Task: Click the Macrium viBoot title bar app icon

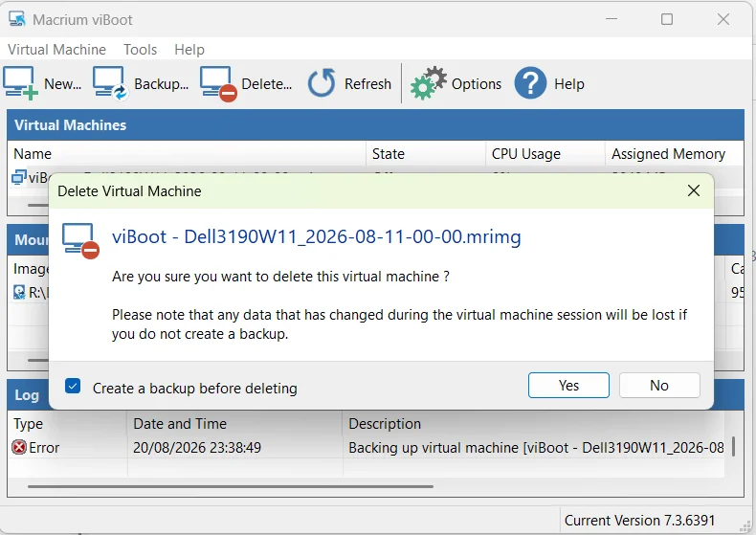Action: (x=17, y=19)
